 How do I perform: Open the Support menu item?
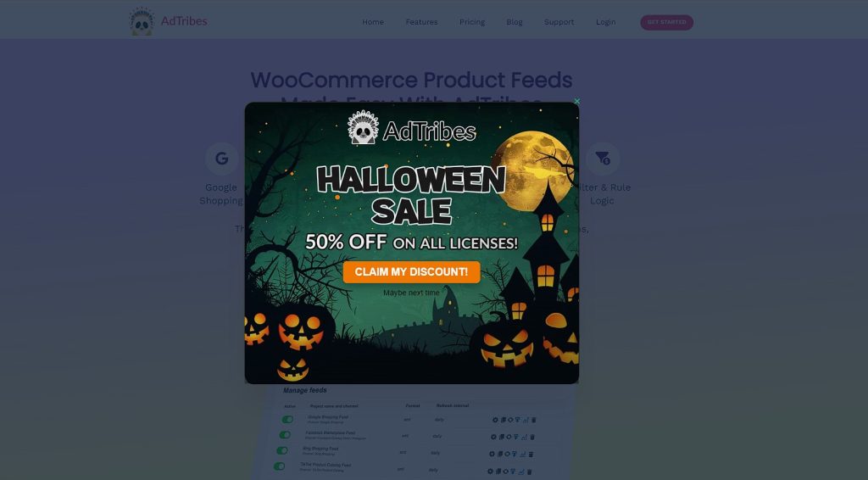coord(559,22)
